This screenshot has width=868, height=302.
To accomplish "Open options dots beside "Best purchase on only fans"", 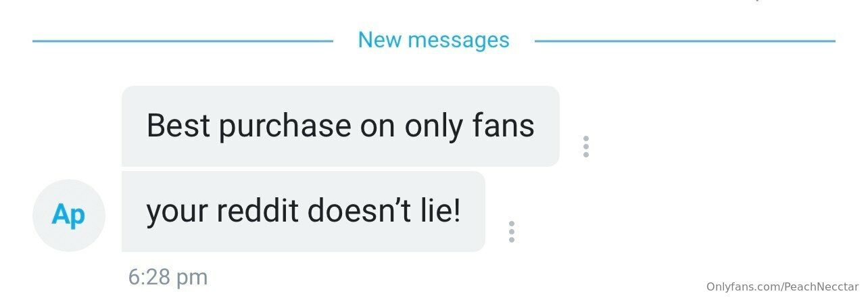I will click(x=585, y=147).
